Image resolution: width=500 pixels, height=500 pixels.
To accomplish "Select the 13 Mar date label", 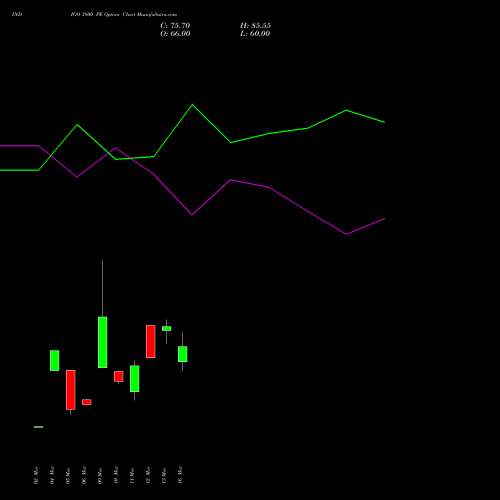I will coord(164,475).
